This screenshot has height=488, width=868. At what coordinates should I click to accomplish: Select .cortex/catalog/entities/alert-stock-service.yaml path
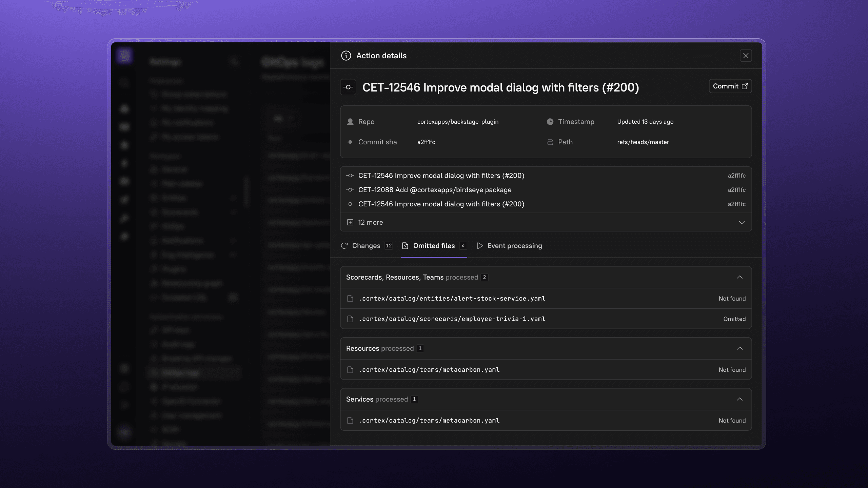click(x=452, y=299)
